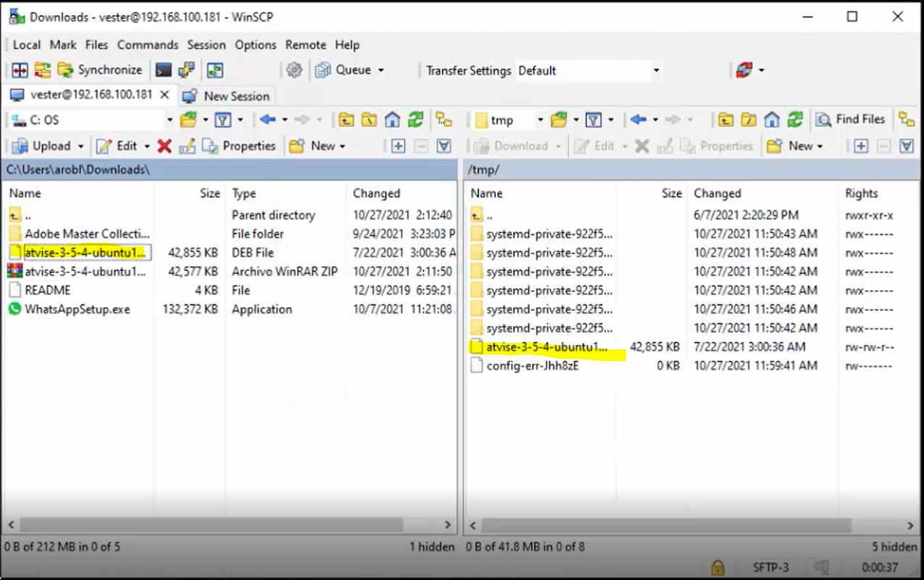Image resolution: width=924 pixels, height=580 pixels.
Task: Go to remote home directory icon
Action: coord(772,120)
